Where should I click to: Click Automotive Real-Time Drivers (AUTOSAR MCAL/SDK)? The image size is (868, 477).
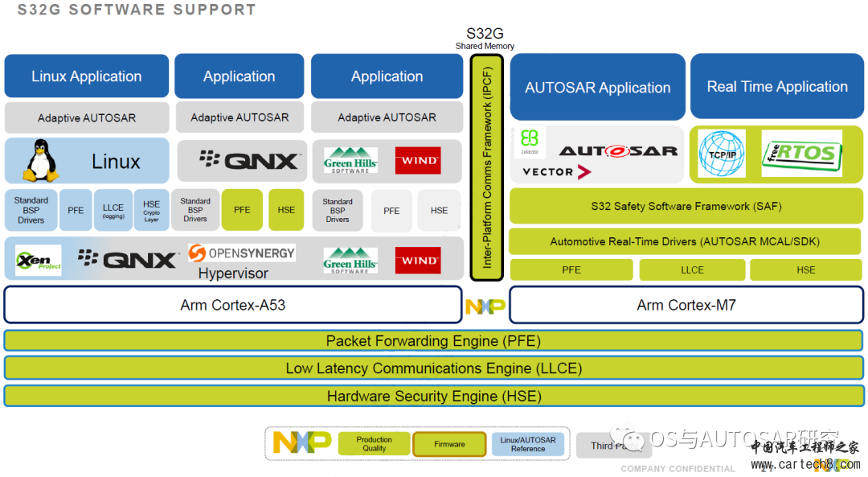[685, 241]
